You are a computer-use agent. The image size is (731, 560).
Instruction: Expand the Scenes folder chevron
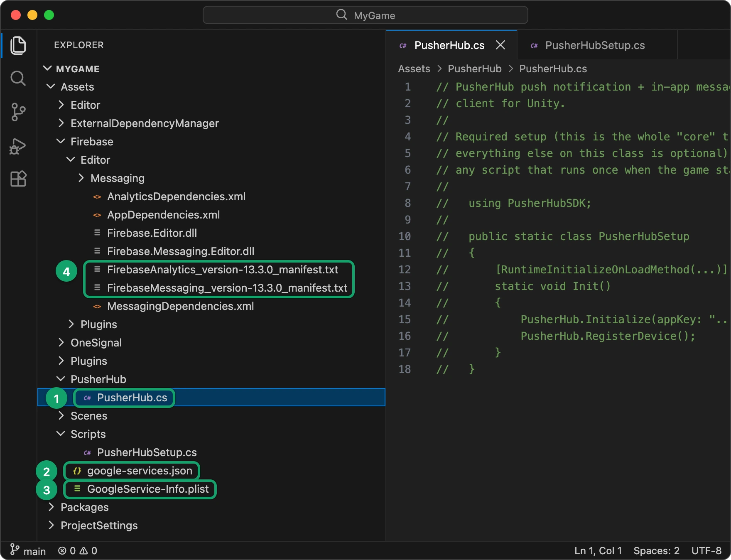61,415
